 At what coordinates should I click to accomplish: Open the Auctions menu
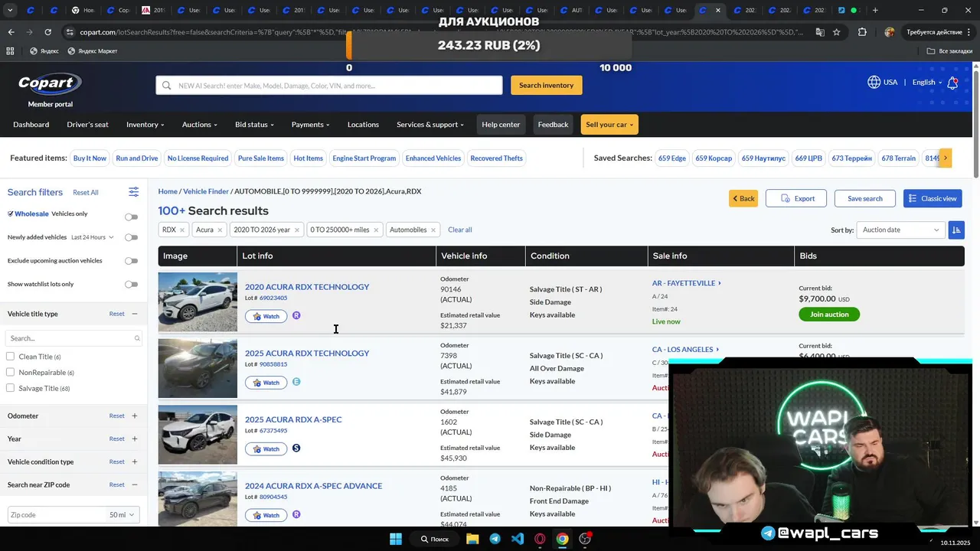click(x=200, y=125)
